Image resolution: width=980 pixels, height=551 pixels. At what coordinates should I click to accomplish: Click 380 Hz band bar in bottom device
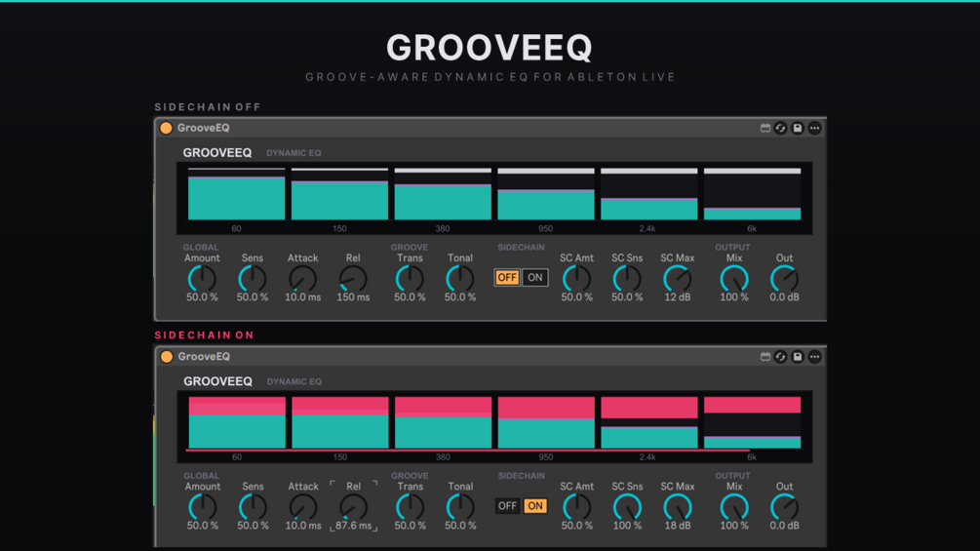click(x=443, y=422)
